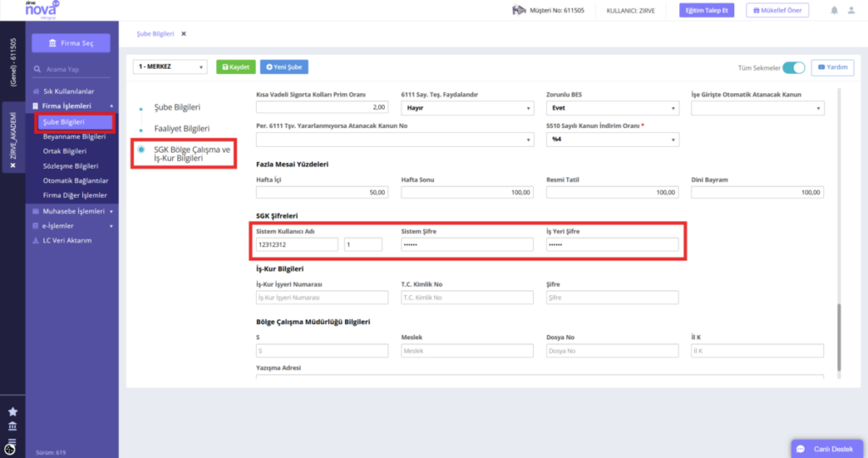
Task: Open the user profile icon
Action: click(851, 10)
